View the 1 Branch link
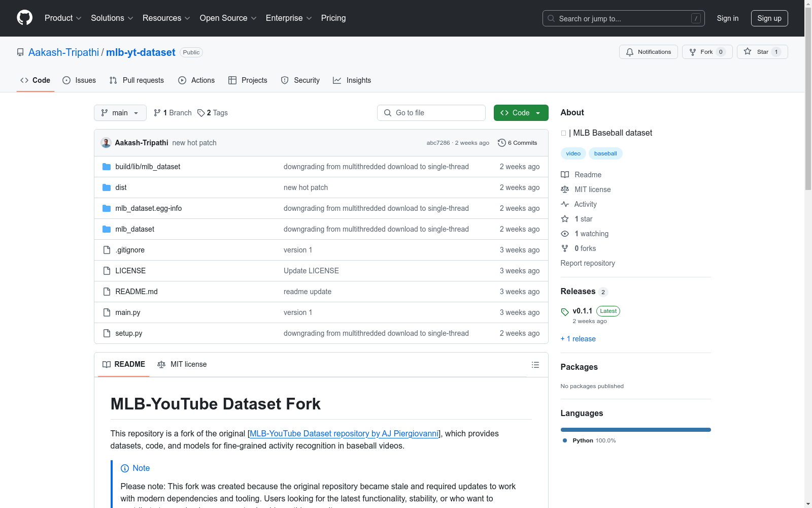This screenshot has width=812, height=508. (173, 113)
